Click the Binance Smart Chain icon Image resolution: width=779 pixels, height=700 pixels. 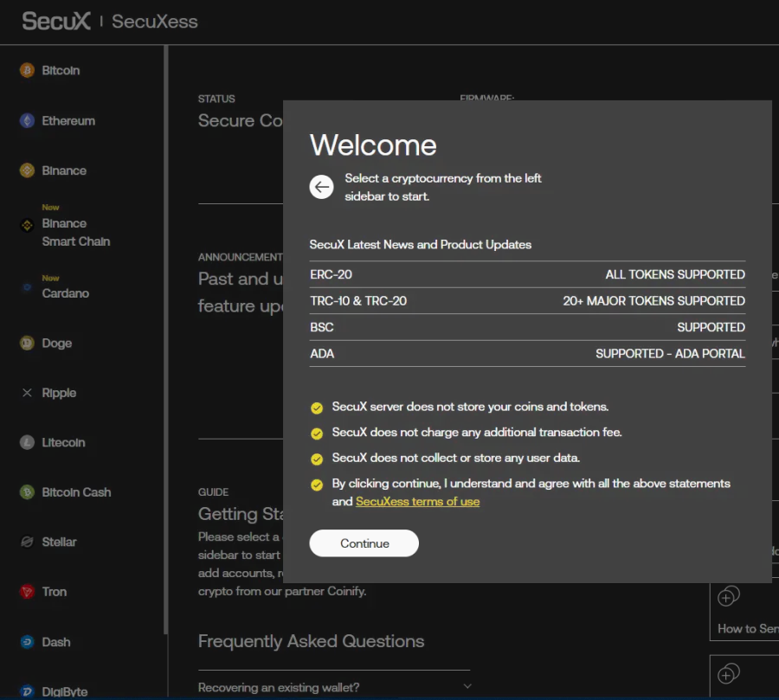coord(27,225)
